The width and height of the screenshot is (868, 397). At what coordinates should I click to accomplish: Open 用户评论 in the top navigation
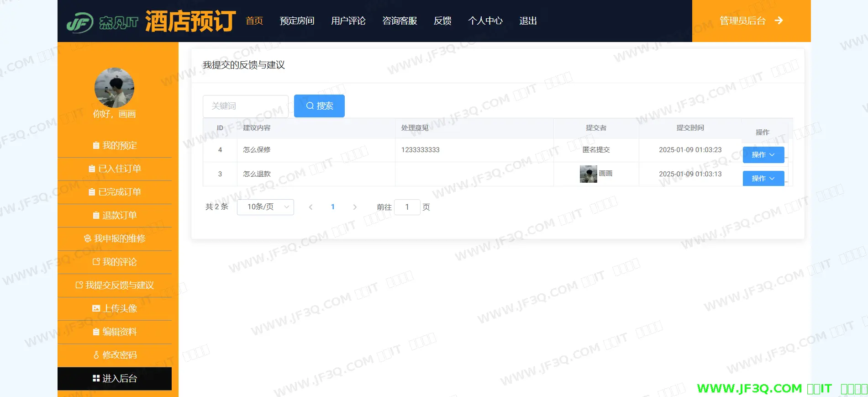click(348, 21)
